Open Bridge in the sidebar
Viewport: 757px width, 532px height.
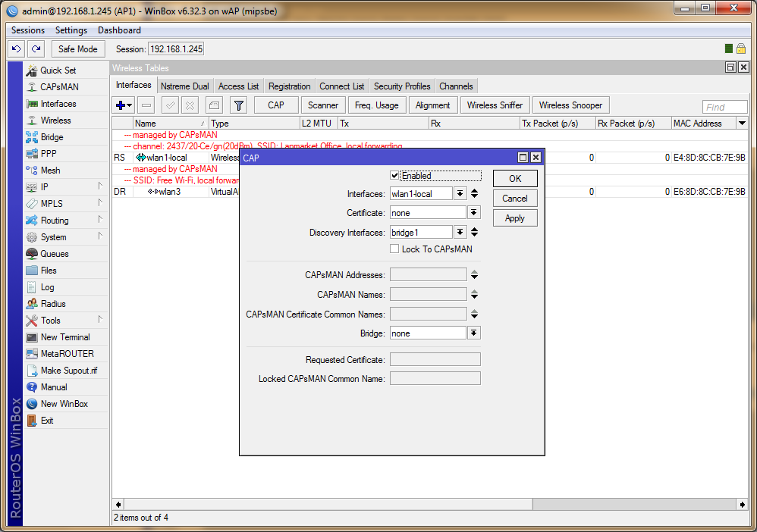pos(52,137)
